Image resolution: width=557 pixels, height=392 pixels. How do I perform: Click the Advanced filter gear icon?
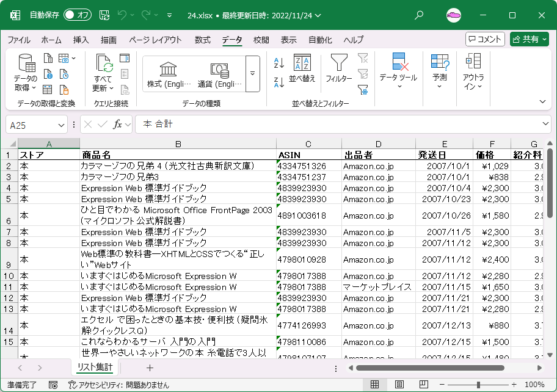(363, 90)
